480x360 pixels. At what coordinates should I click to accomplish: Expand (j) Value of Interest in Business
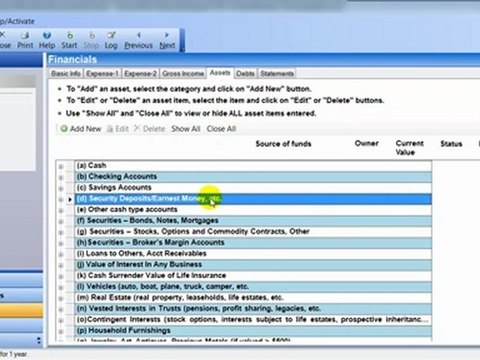pos(61,265)
